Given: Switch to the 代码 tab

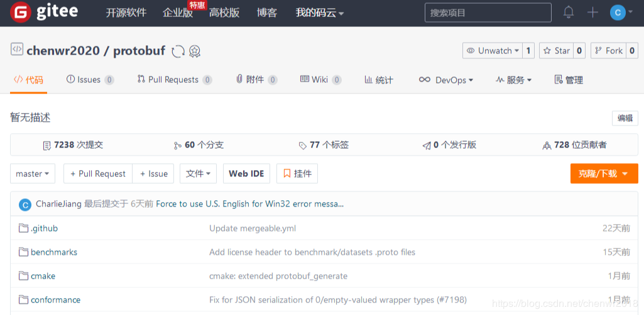Looking at the screenshot, I should click(28, 80).
